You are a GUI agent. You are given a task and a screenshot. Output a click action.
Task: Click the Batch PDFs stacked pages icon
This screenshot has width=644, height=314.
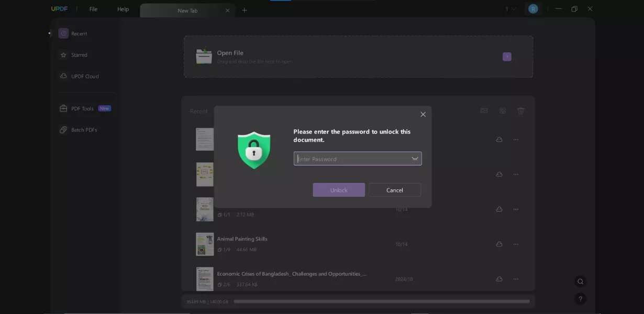pyautogui.click(x=63, y=130)
